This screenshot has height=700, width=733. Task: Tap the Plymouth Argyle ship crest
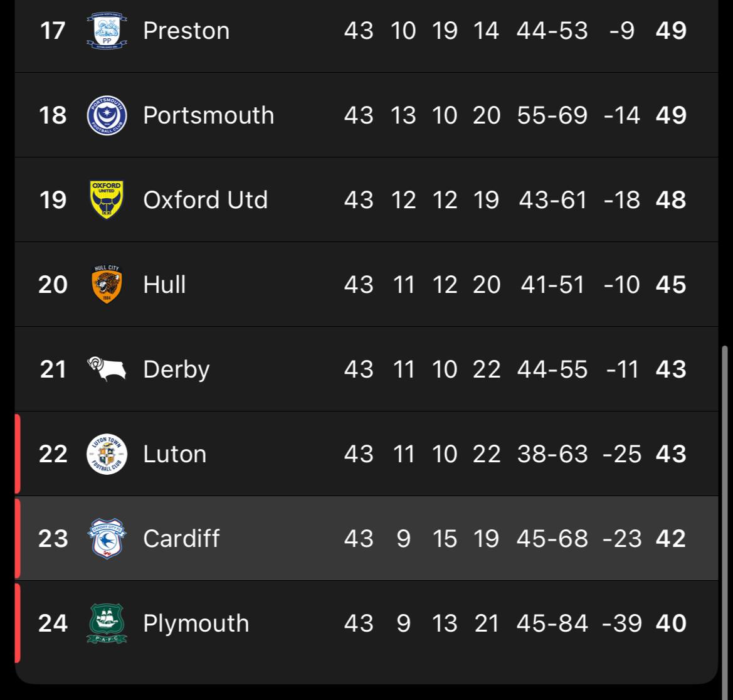click(x=107, y=623)
